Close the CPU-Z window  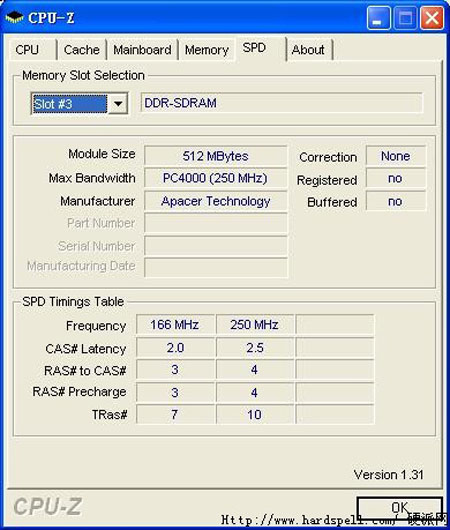tap(432, 18)
